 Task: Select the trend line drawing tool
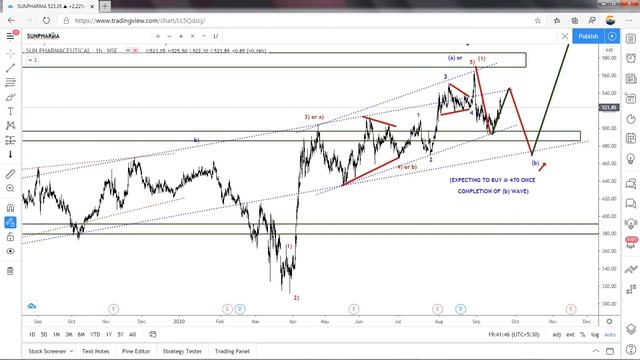[x=10, y=68]
